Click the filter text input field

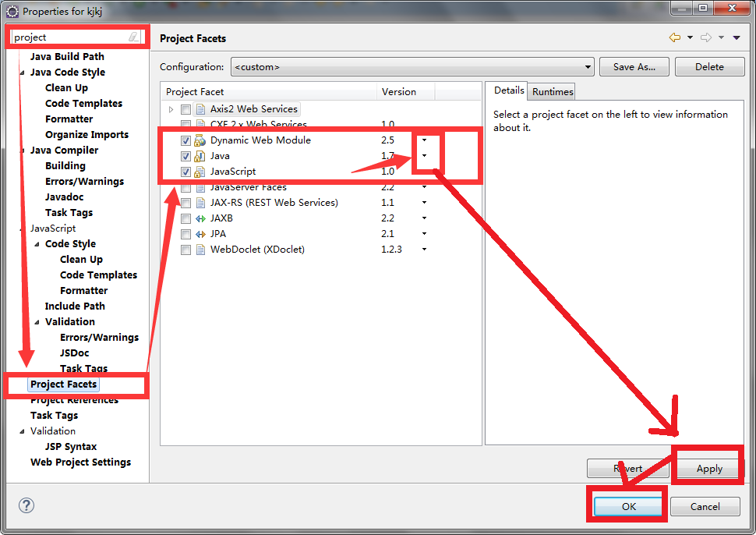click(x=69, y=37)
